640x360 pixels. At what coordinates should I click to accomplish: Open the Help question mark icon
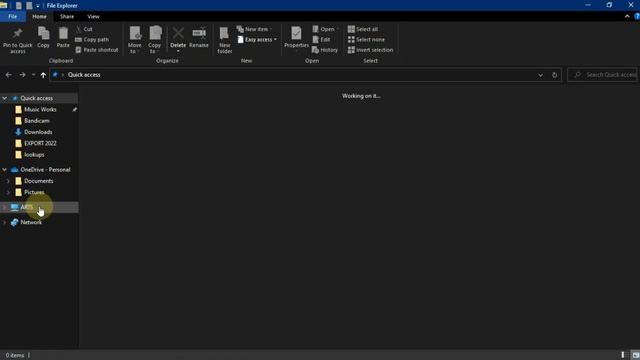[x=637, y=16]
